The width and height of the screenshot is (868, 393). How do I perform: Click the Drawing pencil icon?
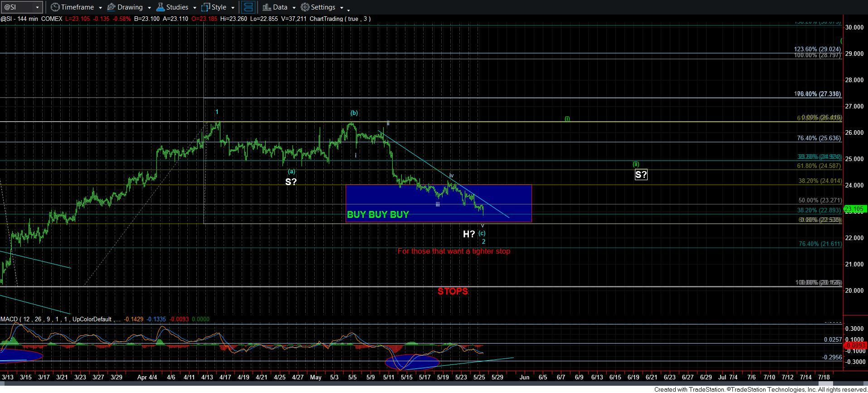(111, 7)
